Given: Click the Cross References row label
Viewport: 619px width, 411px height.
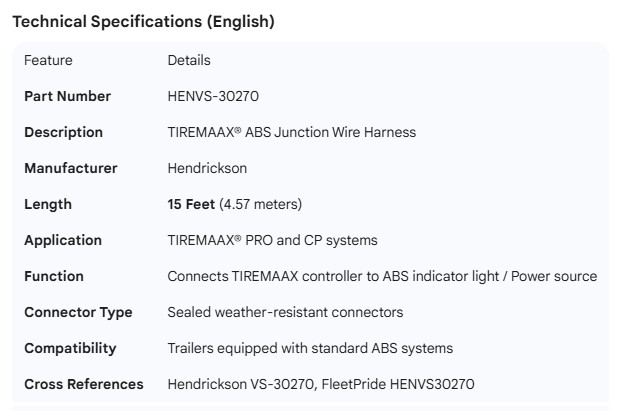Looking at the screenshot, I should [x=84, y=384].
